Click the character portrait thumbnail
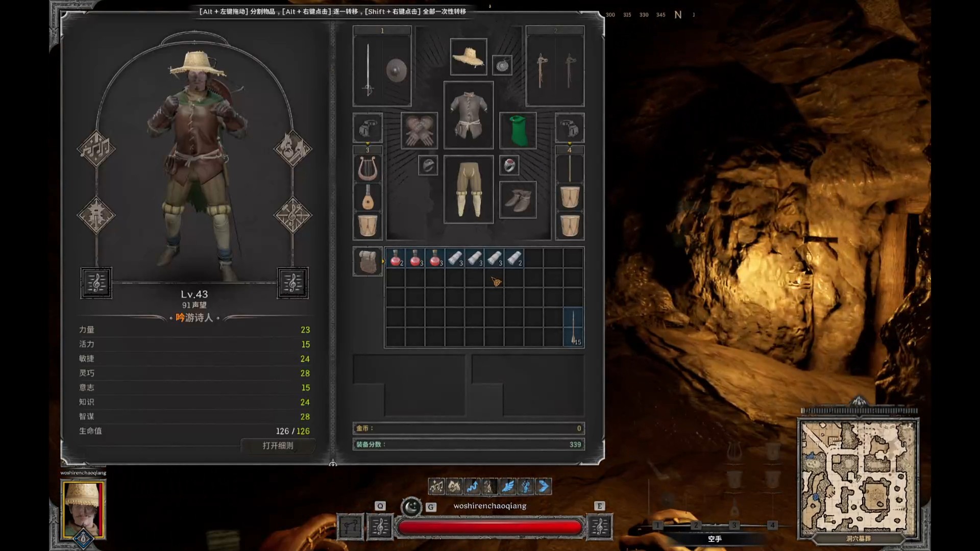Screen dimensions: 980x551 click(x=83, y=510)
